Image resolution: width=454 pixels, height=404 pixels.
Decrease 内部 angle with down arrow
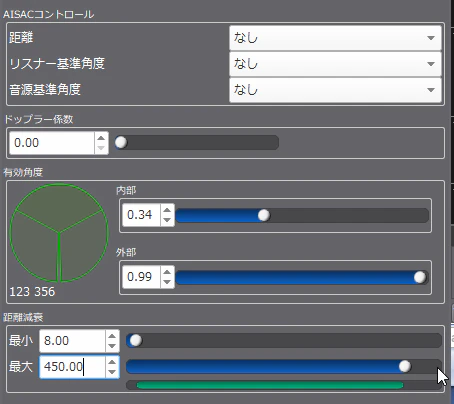tap(167, 220)
